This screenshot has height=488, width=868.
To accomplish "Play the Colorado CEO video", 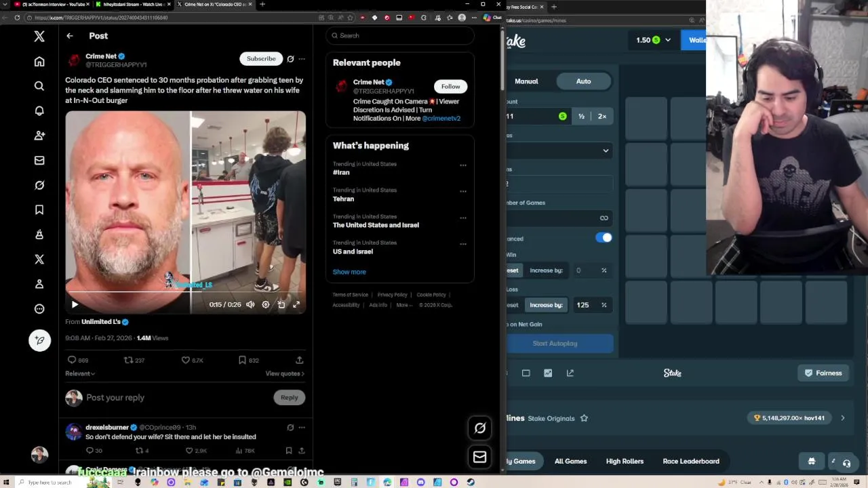I will 75,304.
